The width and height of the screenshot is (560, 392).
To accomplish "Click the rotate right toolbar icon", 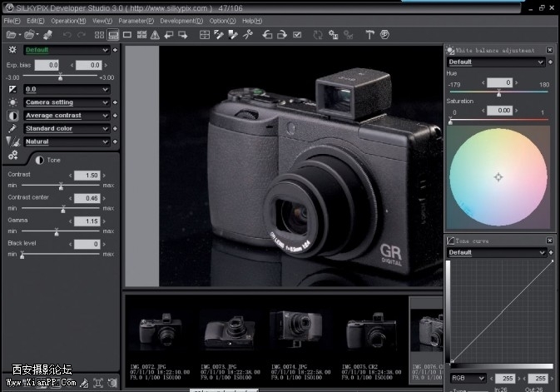I will coord(282,35).
